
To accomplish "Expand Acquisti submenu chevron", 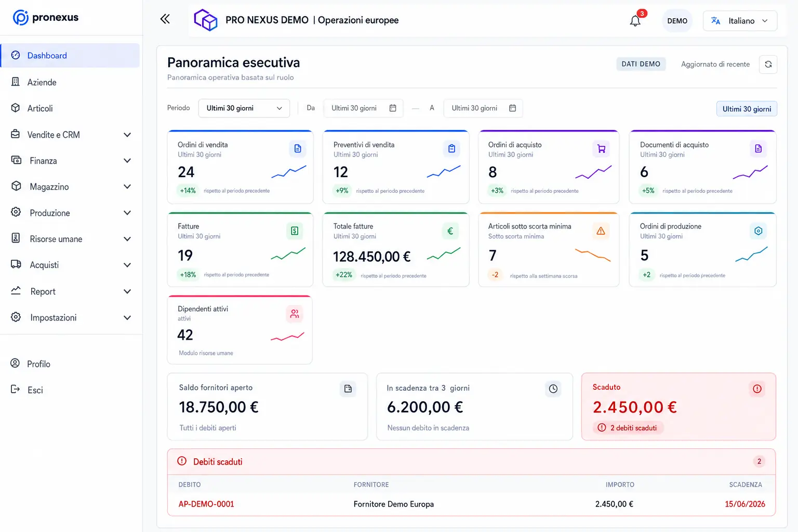I will point(127,265).
